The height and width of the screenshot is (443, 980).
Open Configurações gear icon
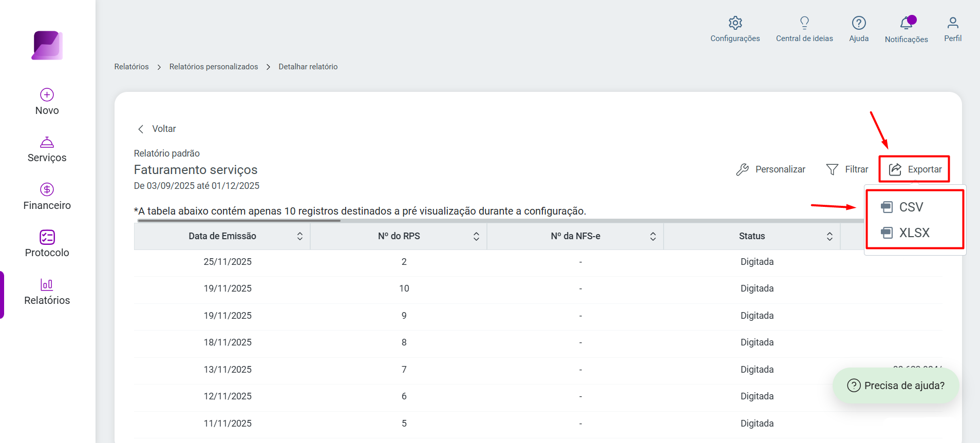click(x=735, y=23)
